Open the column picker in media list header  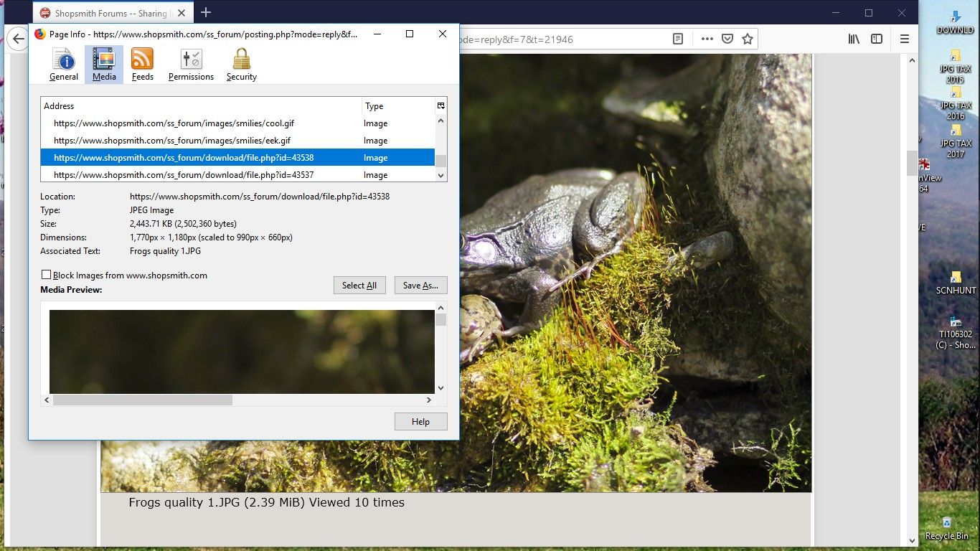[440, 105]
